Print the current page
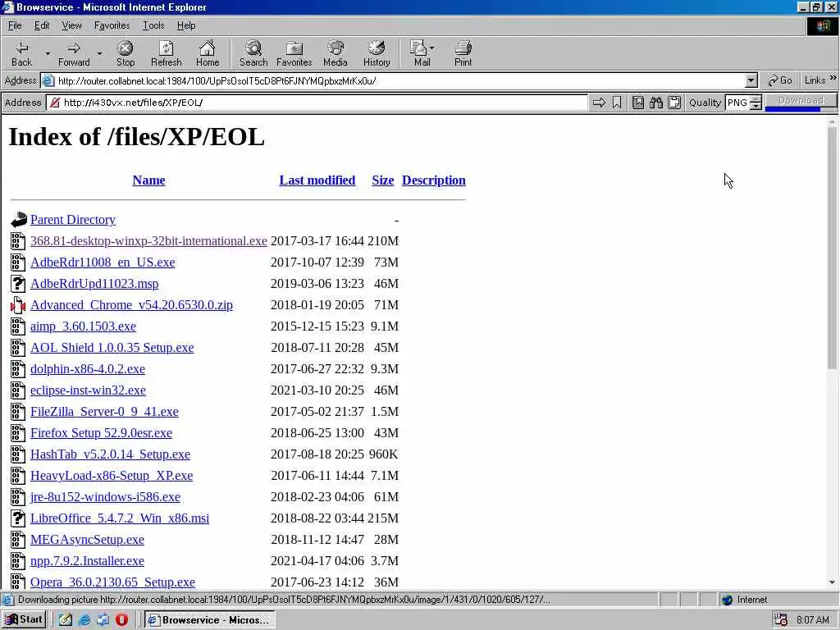This screenshot has width=840, height=630. [463, 54]
